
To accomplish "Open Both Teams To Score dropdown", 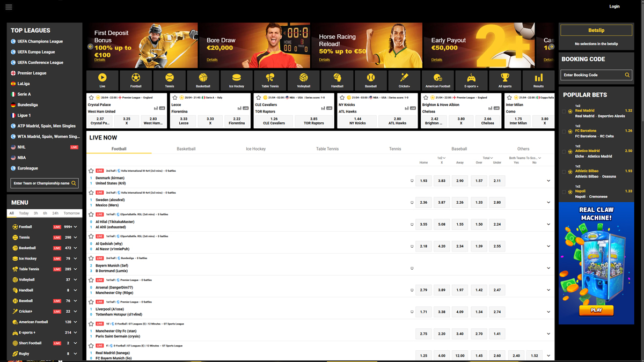I will point(525,158).
